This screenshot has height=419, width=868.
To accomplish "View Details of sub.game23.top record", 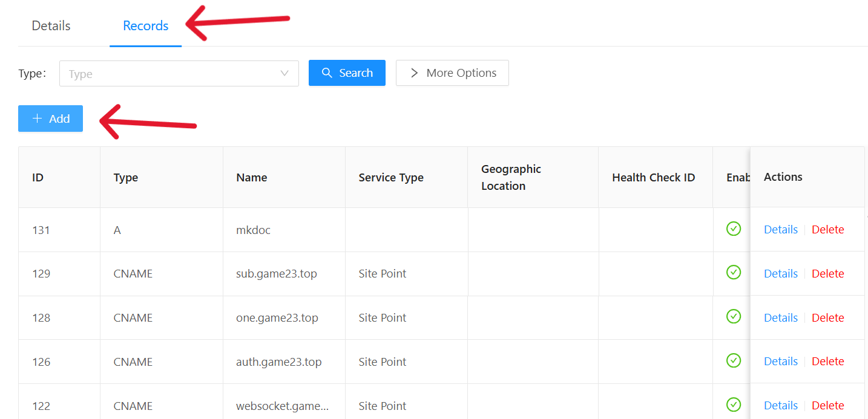I will pyautogui.click(x=780, y=274).
